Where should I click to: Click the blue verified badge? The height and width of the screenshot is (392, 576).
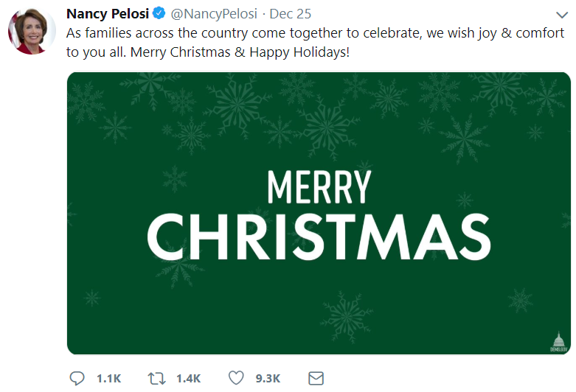159,14
